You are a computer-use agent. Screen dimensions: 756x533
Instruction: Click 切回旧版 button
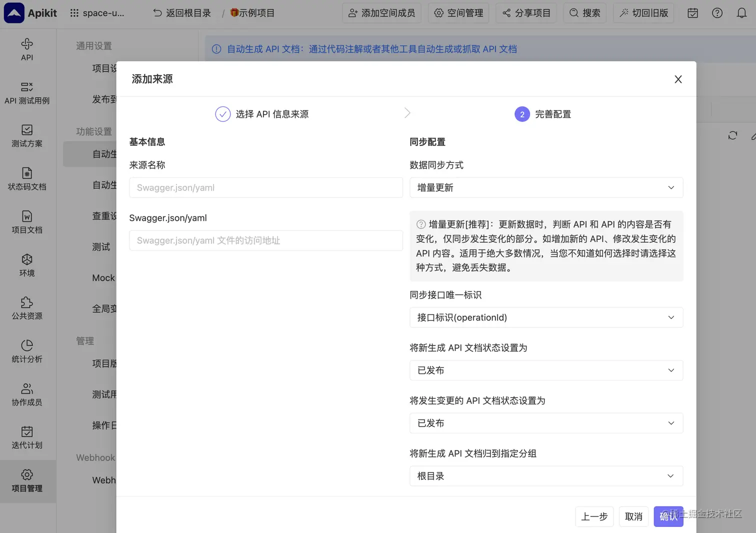[643, 13]
